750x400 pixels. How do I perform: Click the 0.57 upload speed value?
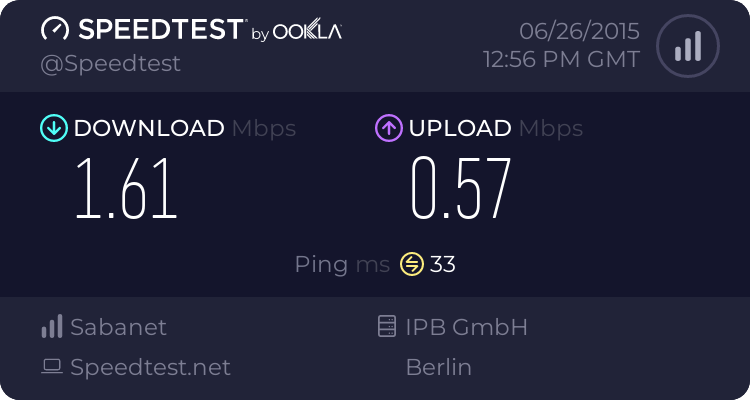click(461, 187)
